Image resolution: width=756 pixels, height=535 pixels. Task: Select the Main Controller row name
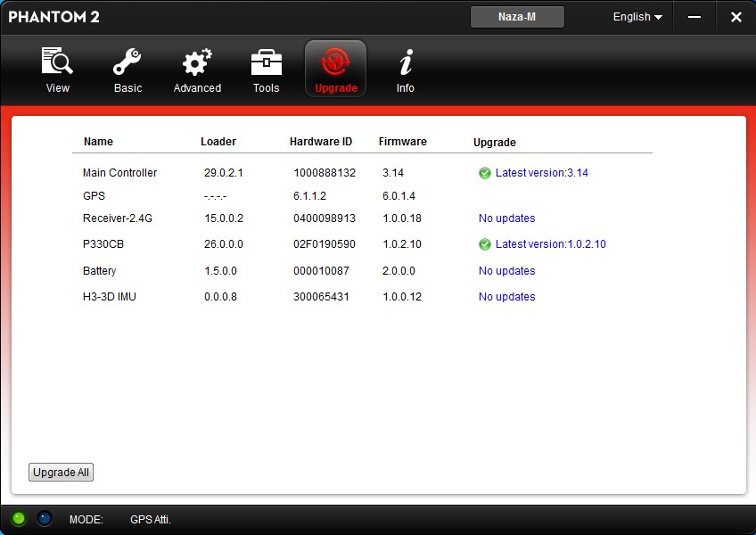(x=119, y=173)
